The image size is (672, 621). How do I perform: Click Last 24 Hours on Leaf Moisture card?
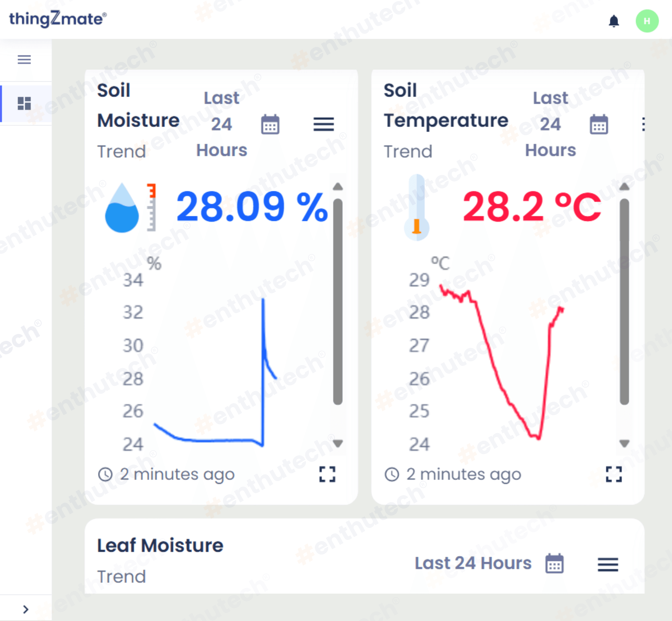(x=473, y=563)
